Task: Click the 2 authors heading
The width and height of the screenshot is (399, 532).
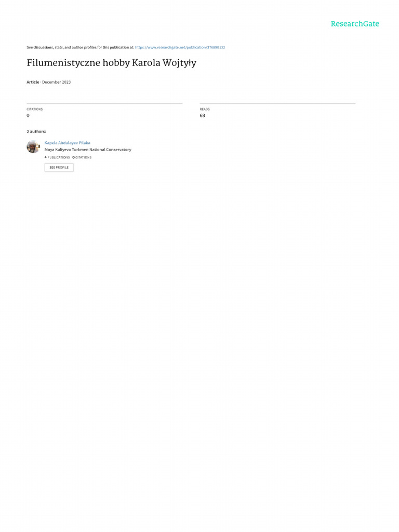Action: click(x=36, y=131)
